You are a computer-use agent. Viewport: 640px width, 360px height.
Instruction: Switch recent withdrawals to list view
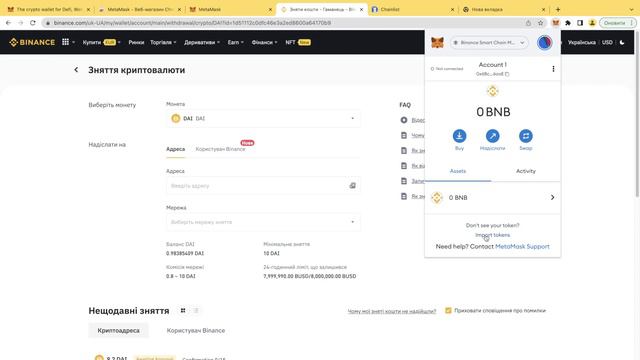(x=196, y=311)
